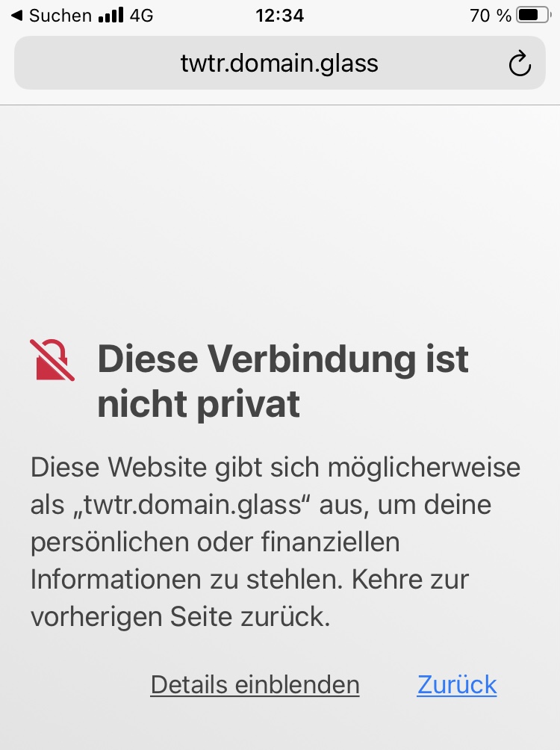560x750 pixels.
Task: Tap the back triangle next to Suchen
Action: click(x=16, y=15)
